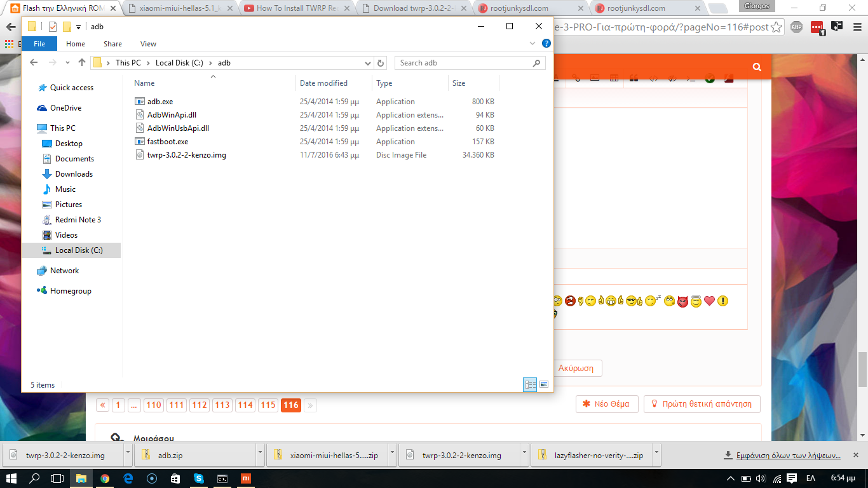The height and width of the screenshot is (488, 868).
Task: Open Skype from the taskbar
Action: click(199, 478)
